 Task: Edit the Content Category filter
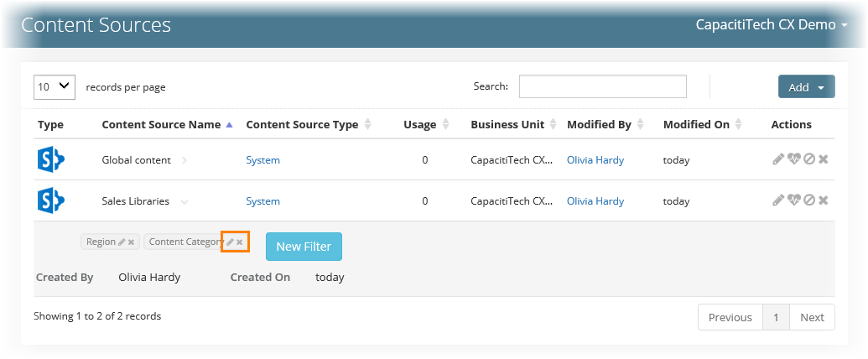231,242
